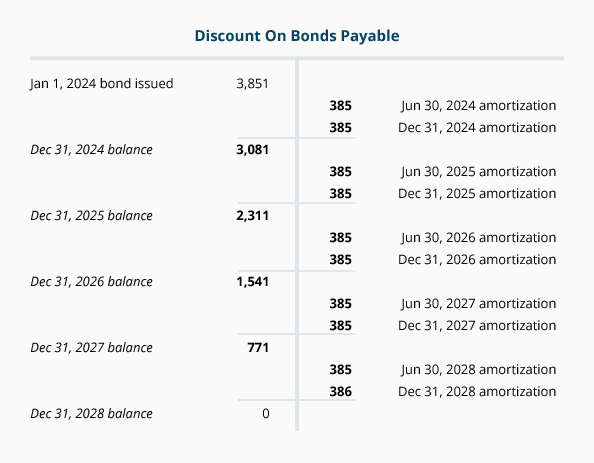Select the Dec 31, 2025 balance label

coord(91,215)
